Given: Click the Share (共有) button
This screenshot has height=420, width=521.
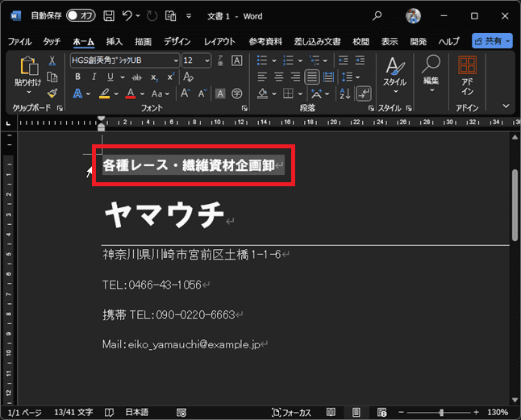Looking at the screenshot, I should pos(491,41).
